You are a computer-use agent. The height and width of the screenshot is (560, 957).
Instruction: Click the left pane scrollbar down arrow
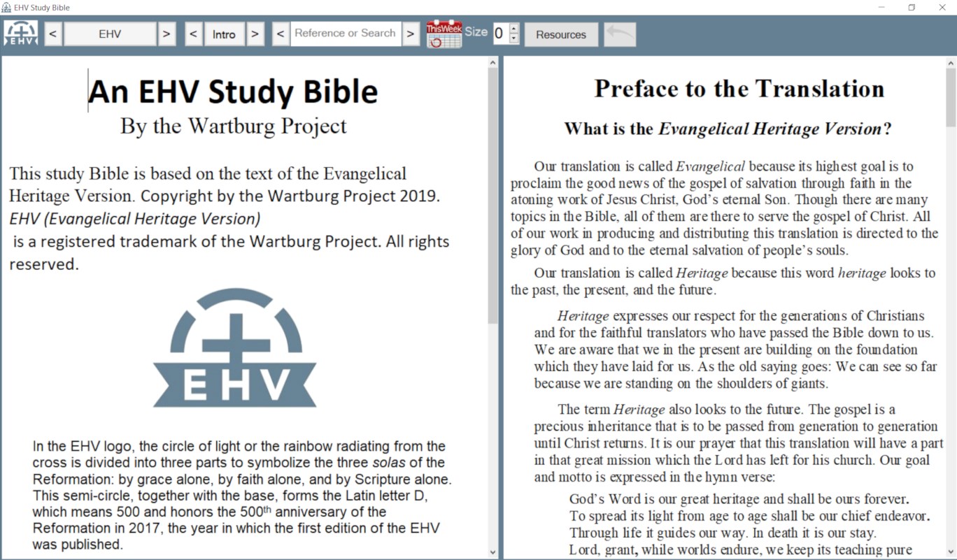coord(492,551)
